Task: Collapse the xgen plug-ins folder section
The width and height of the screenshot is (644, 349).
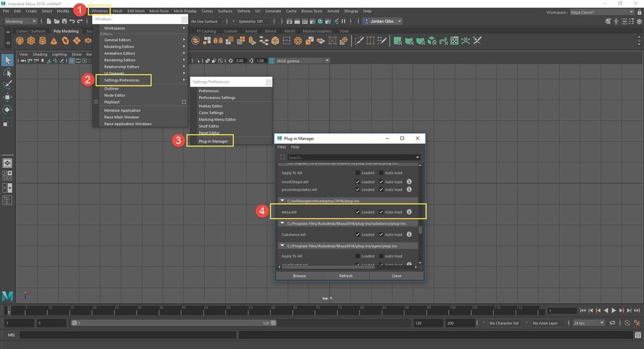Action: point(282,245)
